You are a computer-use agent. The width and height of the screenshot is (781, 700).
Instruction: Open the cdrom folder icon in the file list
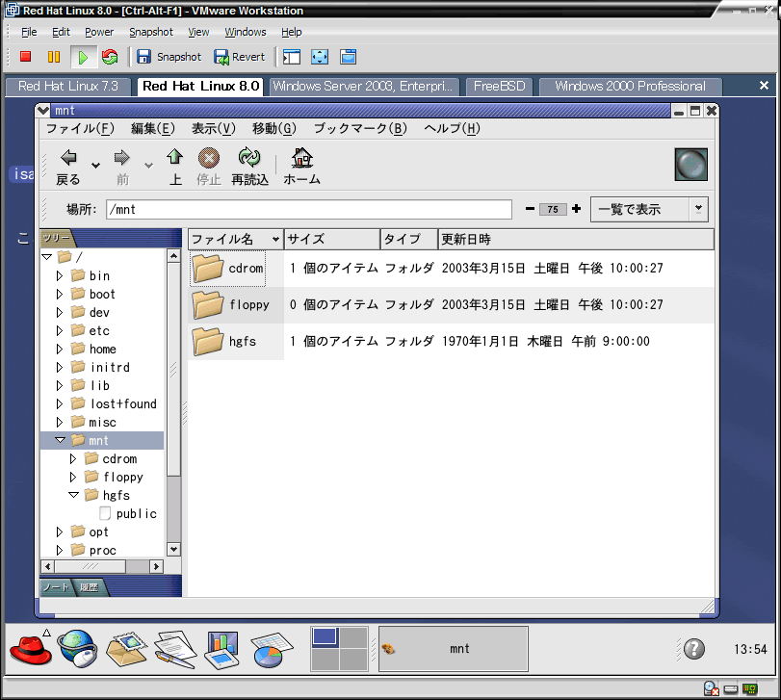point(208,269)
